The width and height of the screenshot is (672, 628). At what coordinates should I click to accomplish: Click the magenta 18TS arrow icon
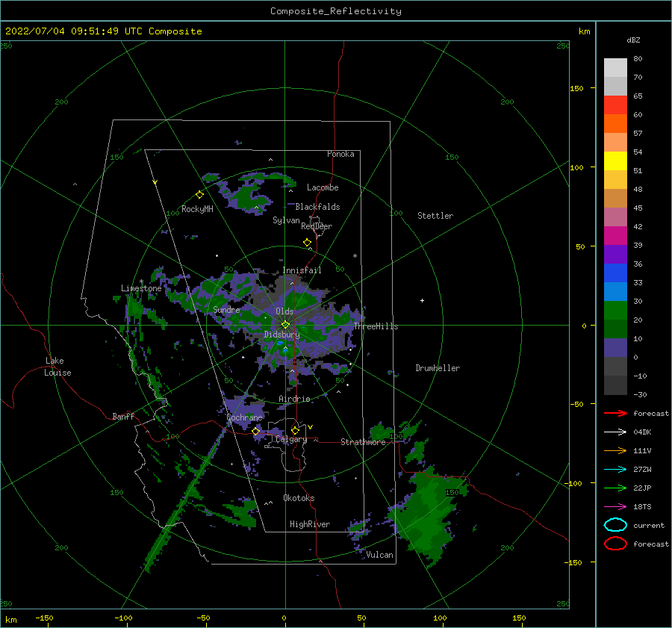point(615,507)
